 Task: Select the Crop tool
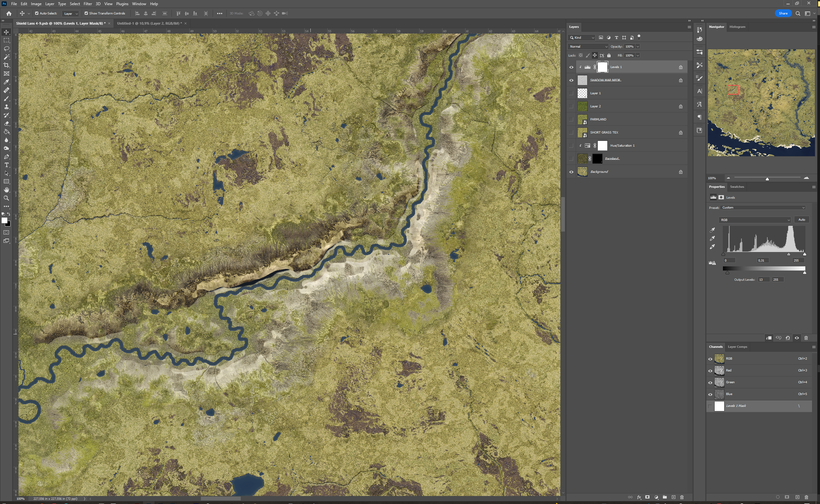[x=6, y=65]
